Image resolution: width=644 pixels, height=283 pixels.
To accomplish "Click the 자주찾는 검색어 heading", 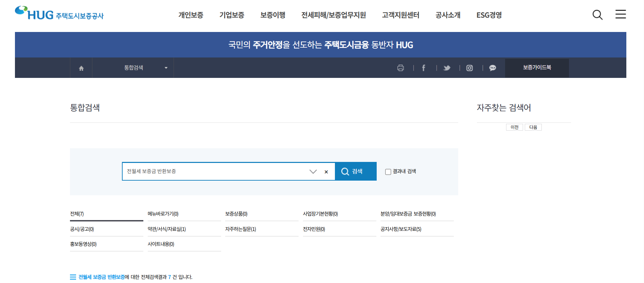I will click(x=504, y=108).
